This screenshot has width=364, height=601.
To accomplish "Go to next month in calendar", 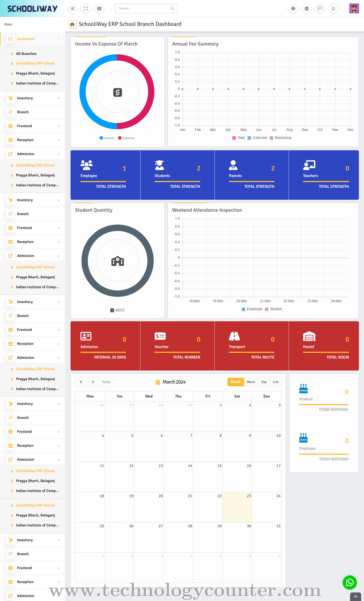I will [93, 382].
